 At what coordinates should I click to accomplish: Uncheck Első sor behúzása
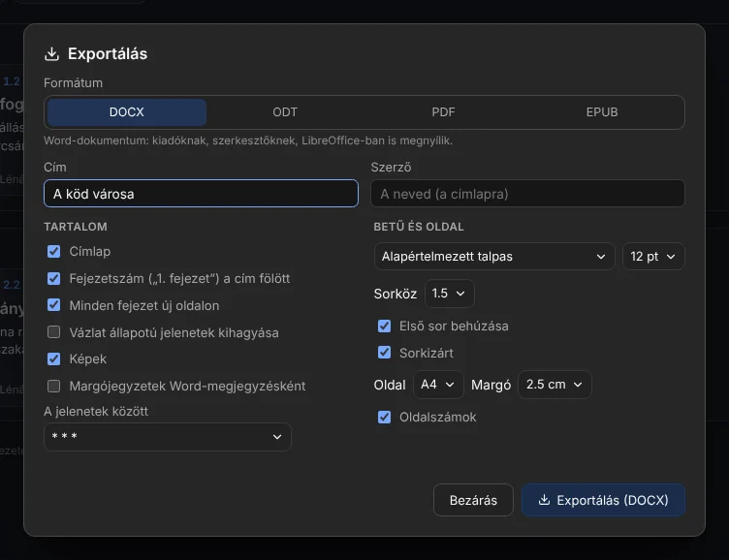click(384, 327)
